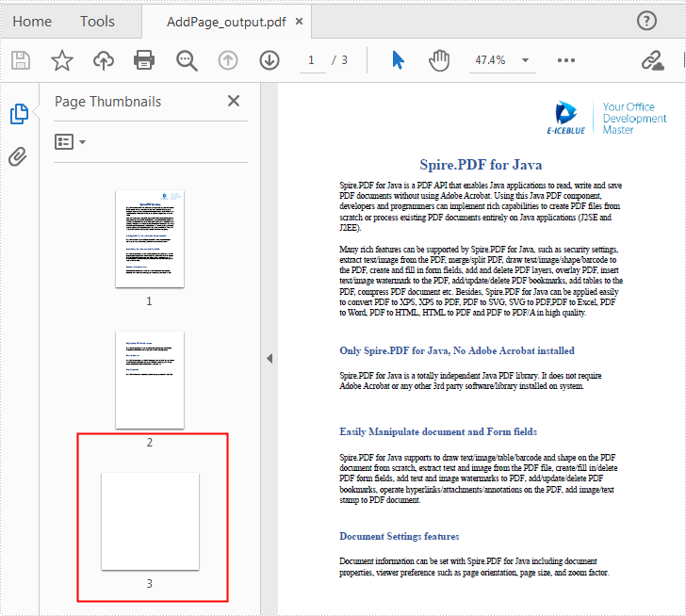
Task: Click 'Document Settings features' heading
Action: (399, 537)
